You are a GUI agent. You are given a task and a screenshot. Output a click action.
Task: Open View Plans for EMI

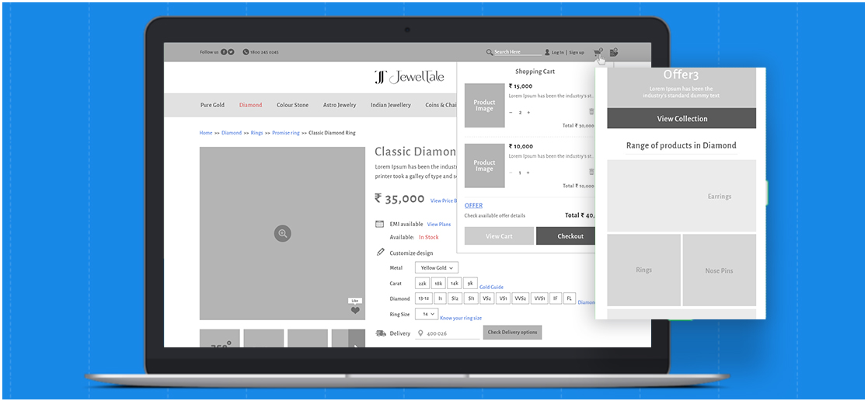pos(439,225)
